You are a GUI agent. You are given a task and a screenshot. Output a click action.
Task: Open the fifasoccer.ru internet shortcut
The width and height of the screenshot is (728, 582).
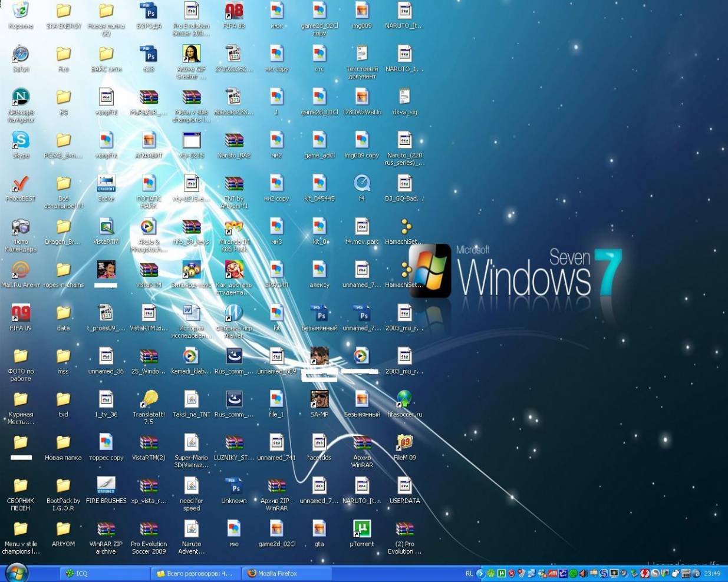click(404, 400)
